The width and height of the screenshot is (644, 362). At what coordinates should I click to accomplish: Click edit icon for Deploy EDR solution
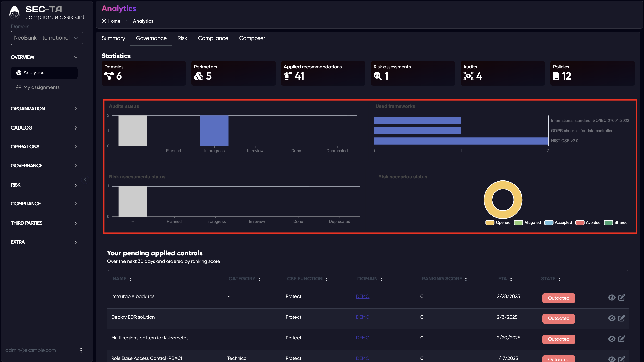(x=622, y=318)
